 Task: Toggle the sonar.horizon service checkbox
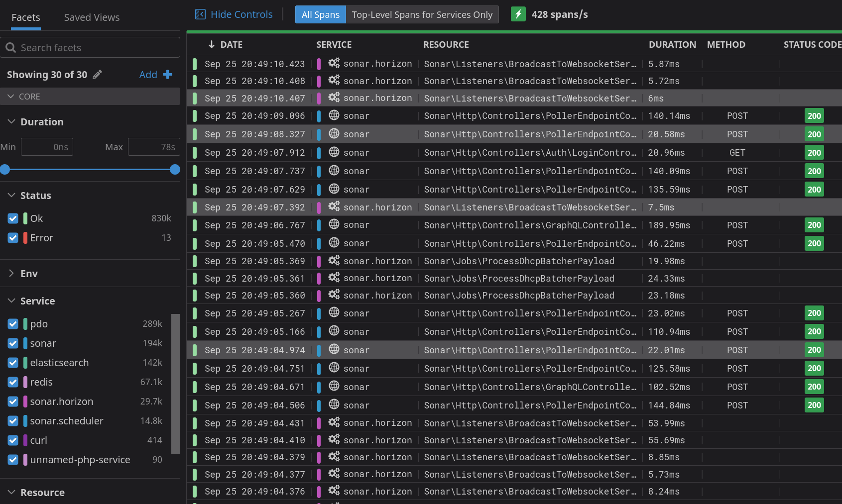[x=13, y=402]
